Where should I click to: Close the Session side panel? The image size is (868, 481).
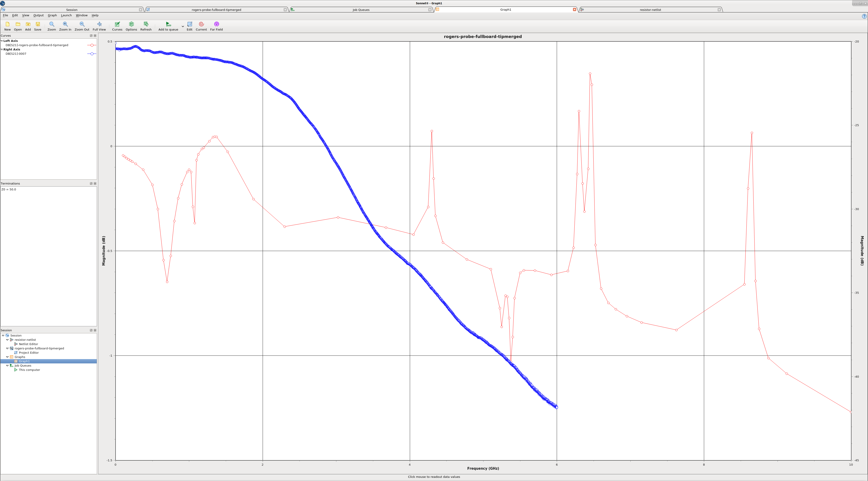point(95,330)
